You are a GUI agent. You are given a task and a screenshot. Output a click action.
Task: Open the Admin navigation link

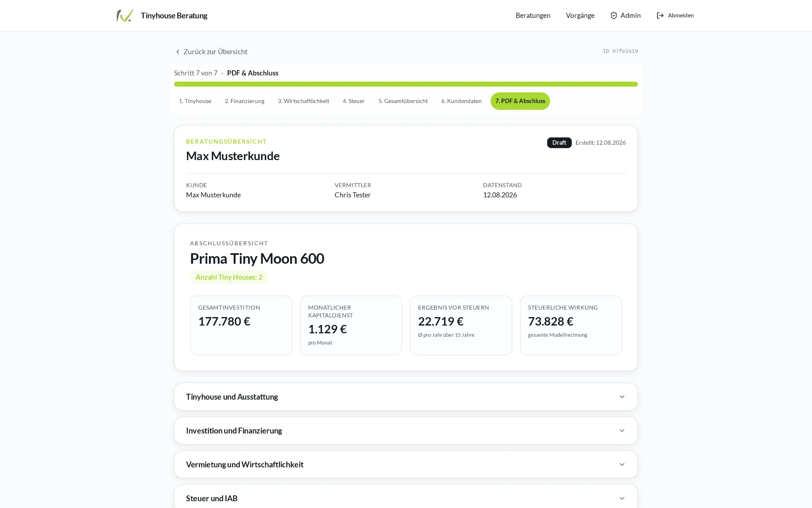625,15
